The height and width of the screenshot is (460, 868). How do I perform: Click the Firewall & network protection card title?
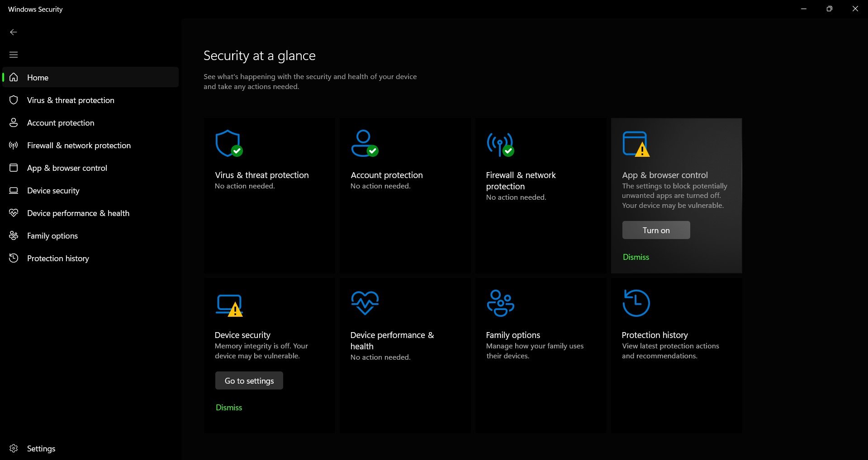click(521, 180)
